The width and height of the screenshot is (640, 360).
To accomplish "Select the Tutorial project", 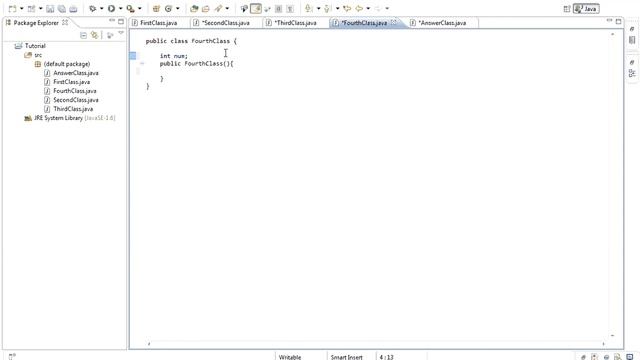I will tap(35, 46).
